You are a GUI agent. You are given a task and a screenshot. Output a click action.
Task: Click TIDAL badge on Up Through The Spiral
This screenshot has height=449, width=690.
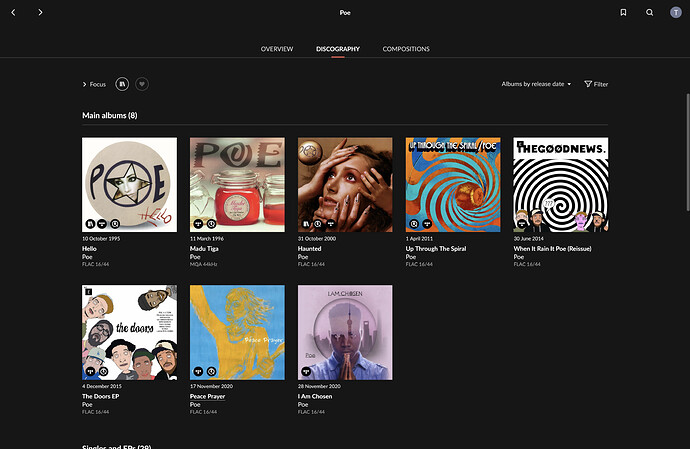[x=427, y=224]
